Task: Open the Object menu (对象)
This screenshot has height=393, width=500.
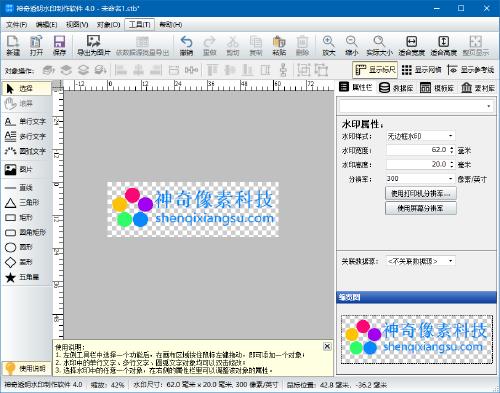Action: pyautogui.click(x=108, y=25)
